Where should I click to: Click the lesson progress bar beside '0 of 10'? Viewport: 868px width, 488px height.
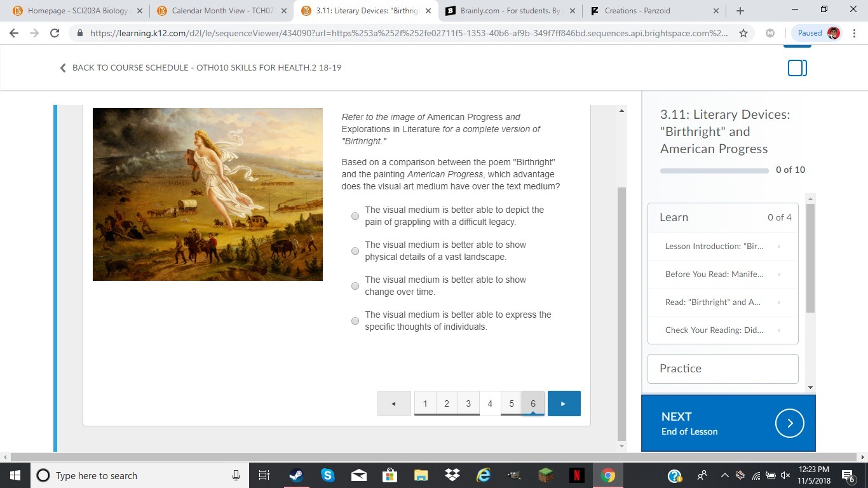pos(714,170)
